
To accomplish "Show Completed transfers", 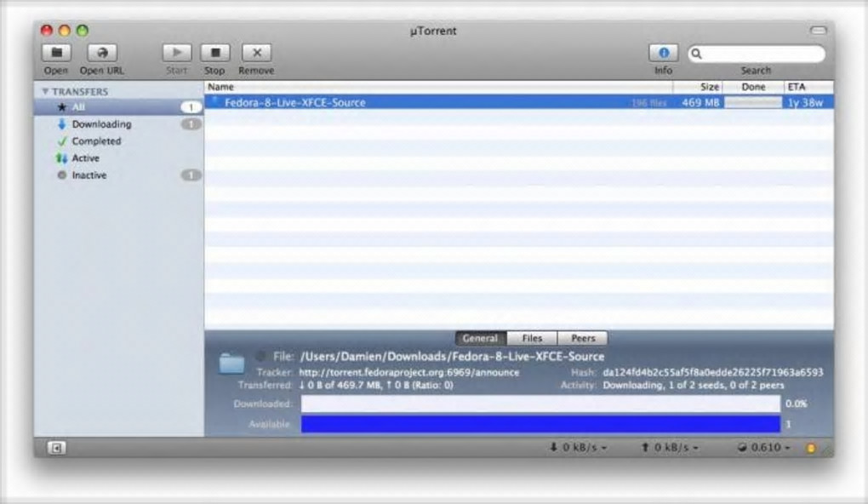I will [x=118, y=141].
